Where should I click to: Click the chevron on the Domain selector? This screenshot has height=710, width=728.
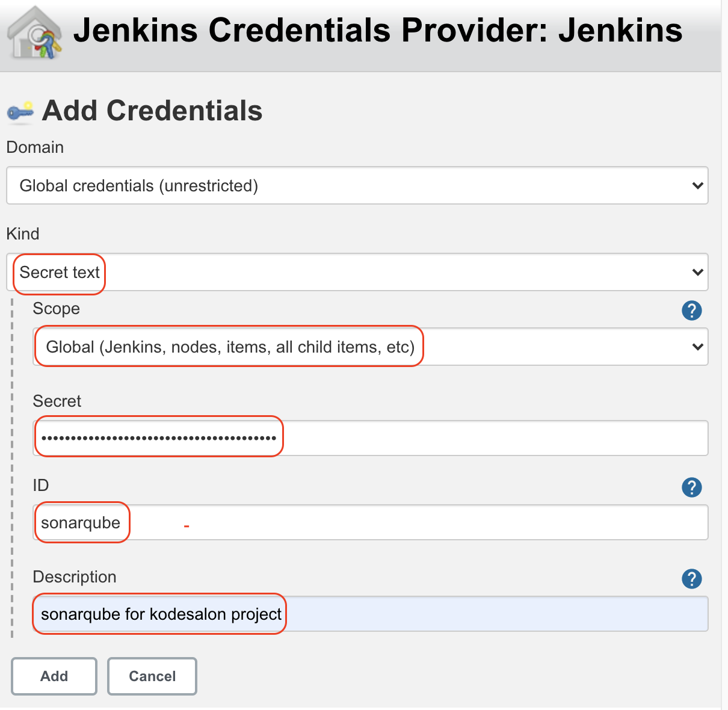tap(697, 185)
